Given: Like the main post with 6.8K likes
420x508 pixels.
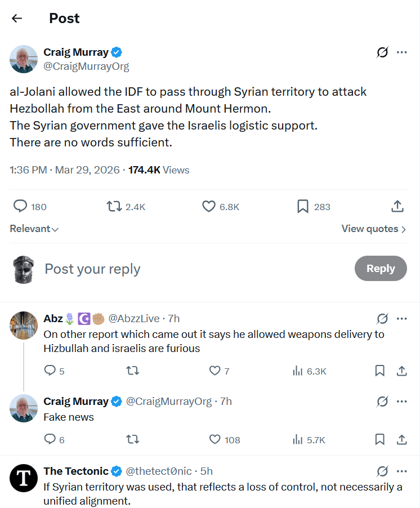Looking at the screenshot, I should coord(209,207).
